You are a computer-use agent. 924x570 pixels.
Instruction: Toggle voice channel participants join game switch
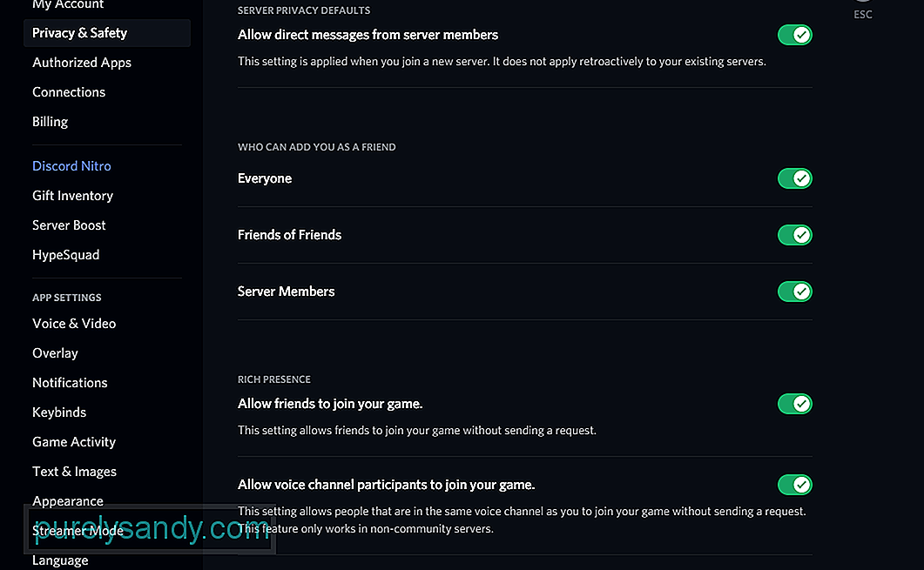point(794,486)
